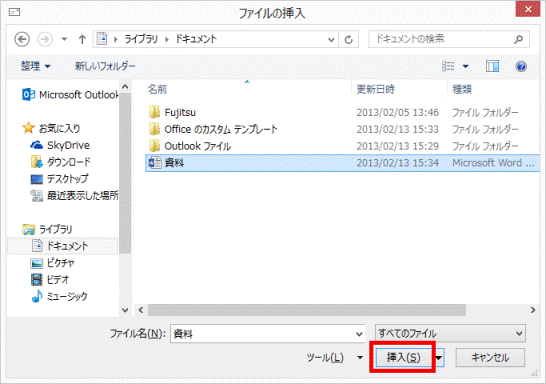Open the 整理 menu
546x384 pixels.
tap(35, 66)
